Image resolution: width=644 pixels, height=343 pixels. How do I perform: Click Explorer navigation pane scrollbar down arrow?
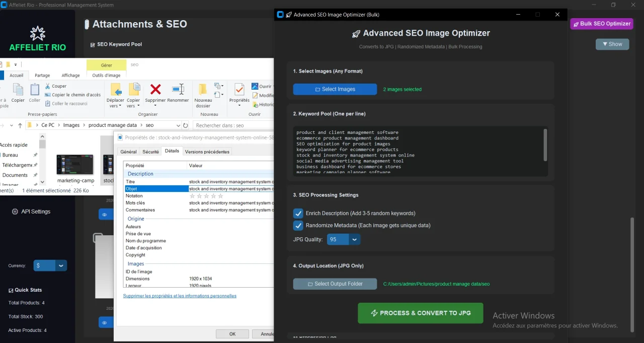pos(42,182)
